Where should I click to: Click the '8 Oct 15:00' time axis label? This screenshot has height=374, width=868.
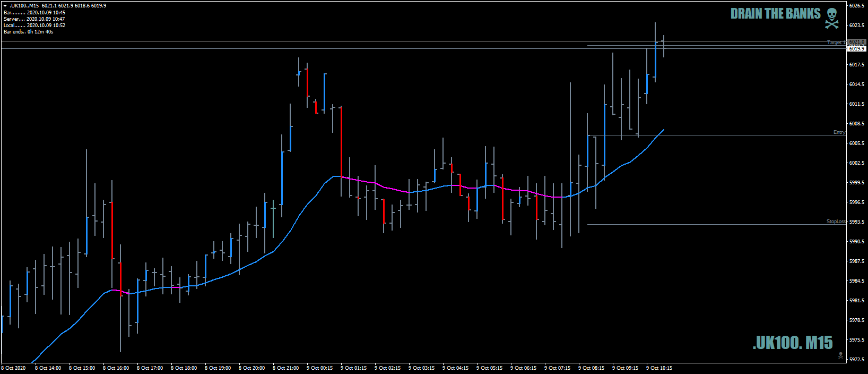(x=82, y=368)
